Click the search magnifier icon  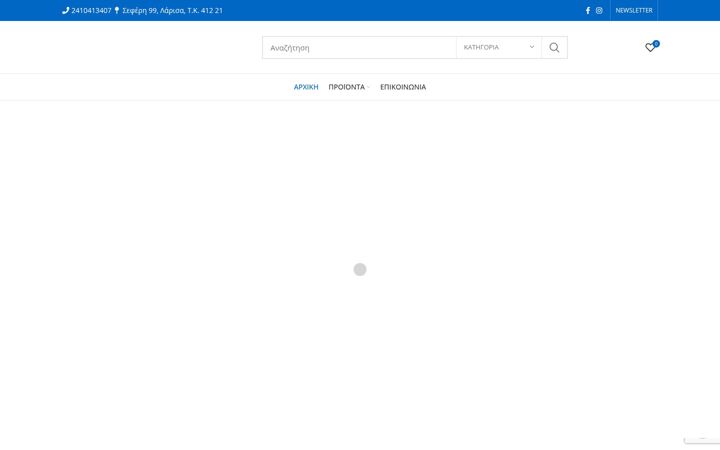(x=554, y=47)
